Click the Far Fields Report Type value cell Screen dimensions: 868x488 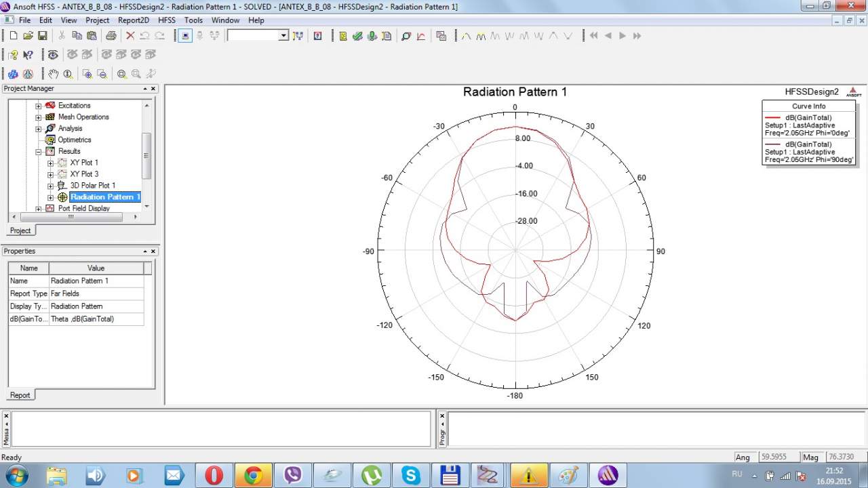pos(96,293)
